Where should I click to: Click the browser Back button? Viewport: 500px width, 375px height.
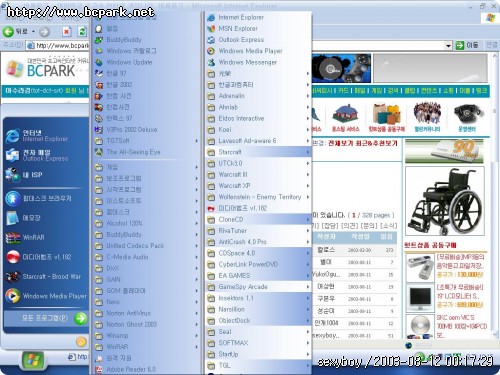tap(16, 32)
